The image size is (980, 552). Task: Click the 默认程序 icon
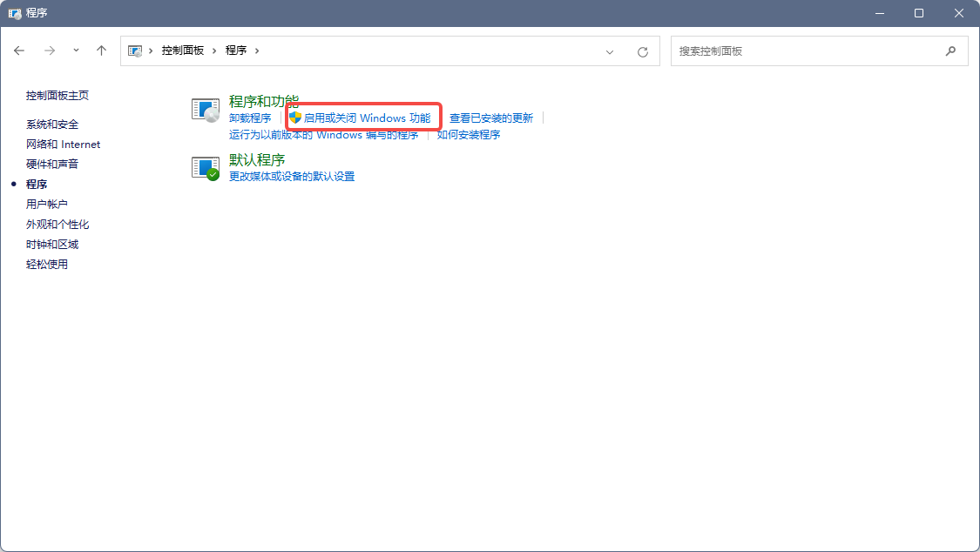pyautogui.click(x=206, y=168)
